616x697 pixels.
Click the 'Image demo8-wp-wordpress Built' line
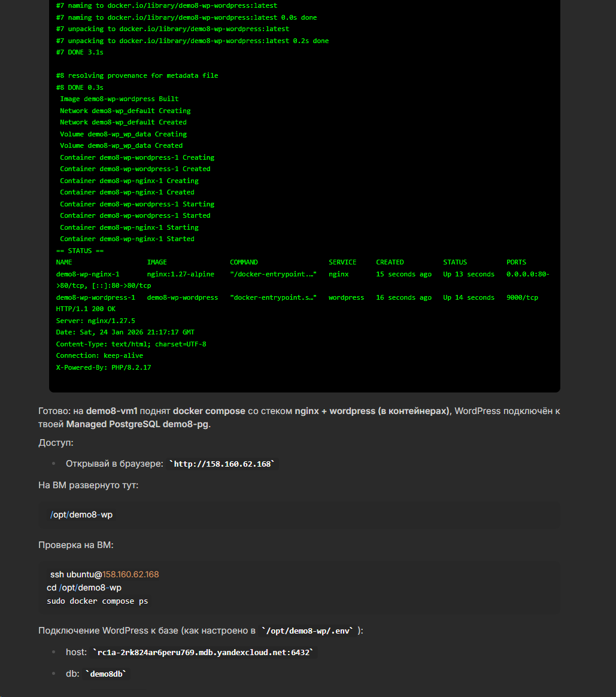[x=119, y=99]
